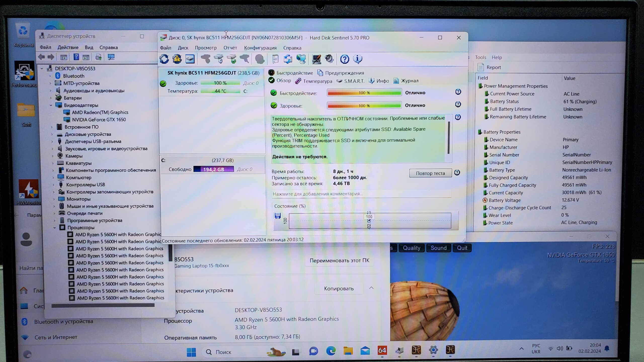Screen dimensions: 644x362
Task: Click the yellow warning alert toolbar icon
Action: coord(177,59)
